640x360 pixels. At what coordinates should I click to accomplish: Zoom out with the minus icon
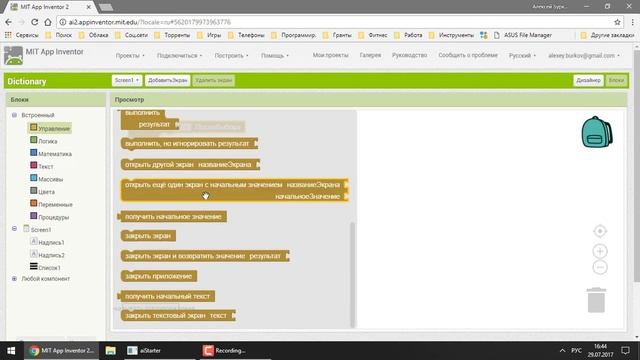pos(600,267)
